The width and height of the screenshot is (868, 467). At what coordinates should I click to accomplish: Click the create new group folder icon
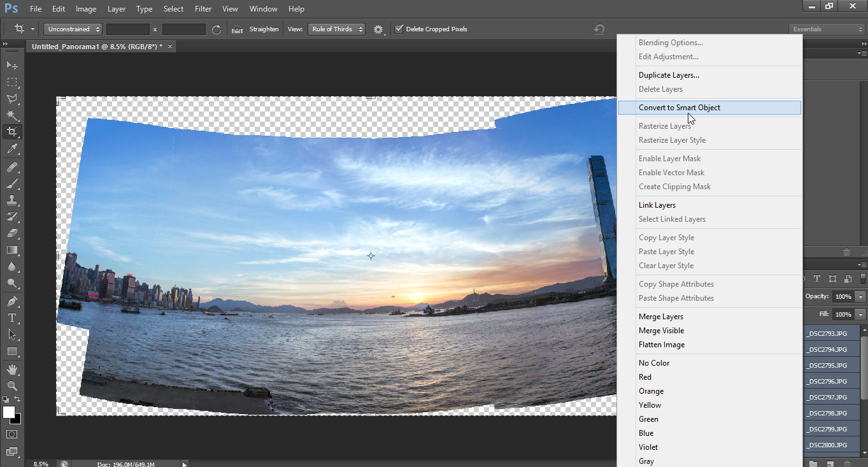814,464
